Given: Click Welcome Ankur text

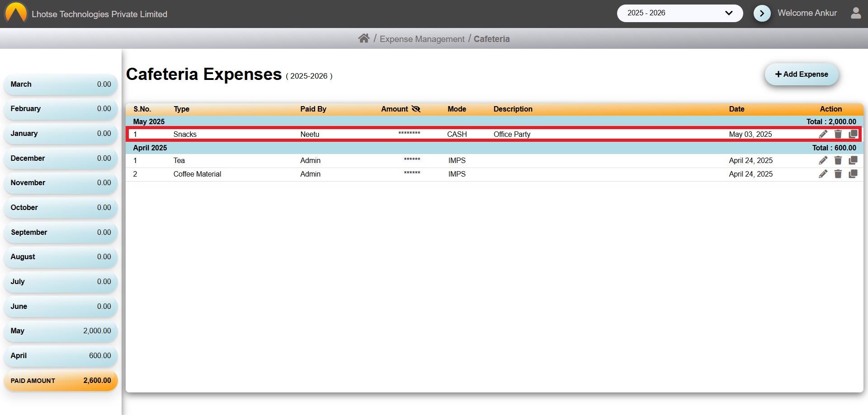Looking at the screenshot, I should click(x=807, y=13).
